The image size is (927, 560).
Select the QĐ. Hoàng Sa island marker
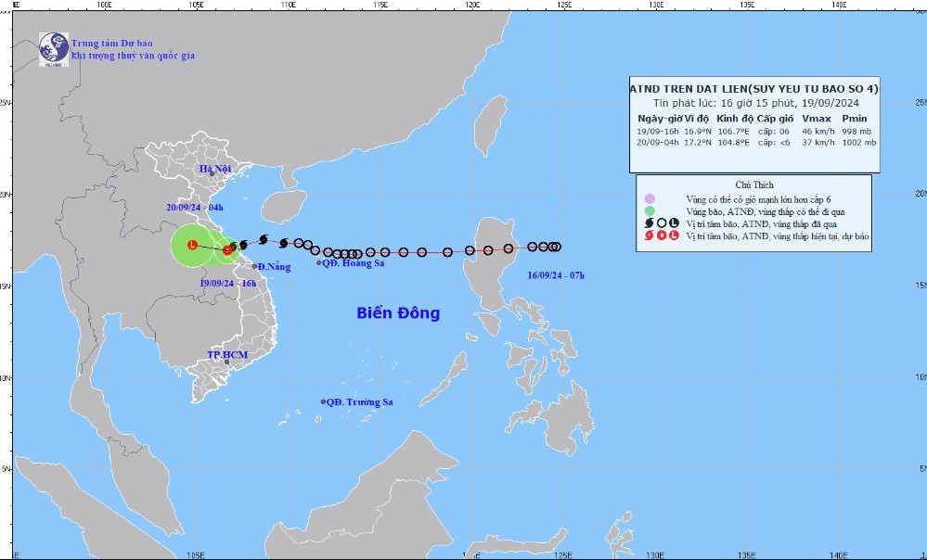(x=319, y=263)
